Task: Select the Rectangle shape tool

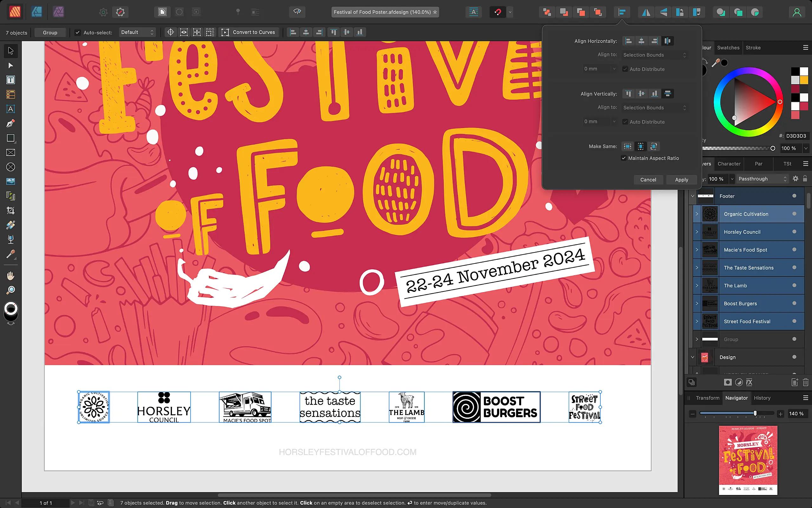Action: [10, 138]
